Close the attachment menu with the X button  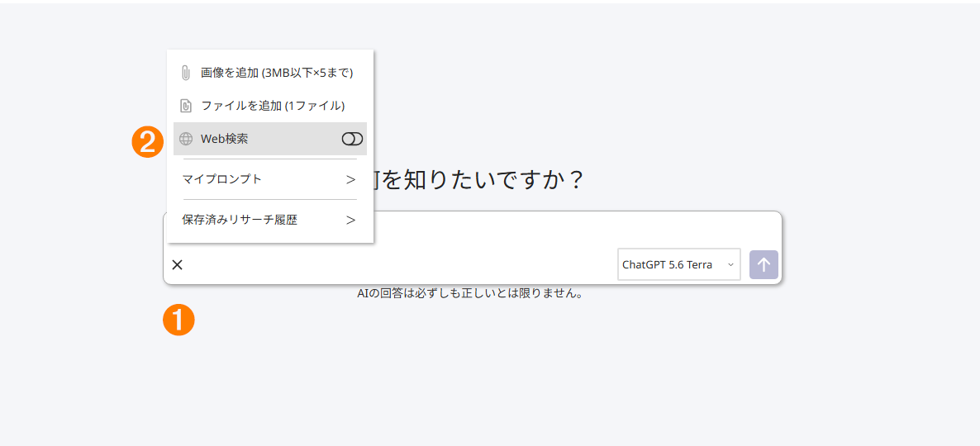pos(178,265)
